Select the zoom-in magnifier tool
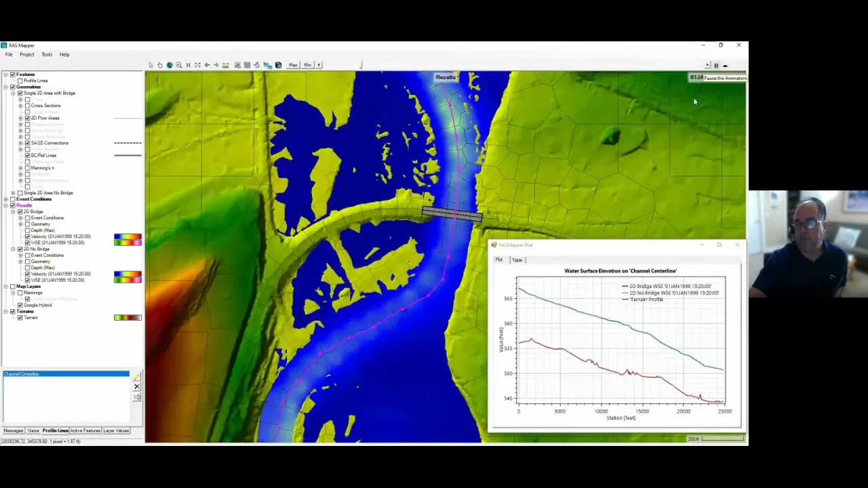Screen dimensions: 868x488 (x=179, y=65)
